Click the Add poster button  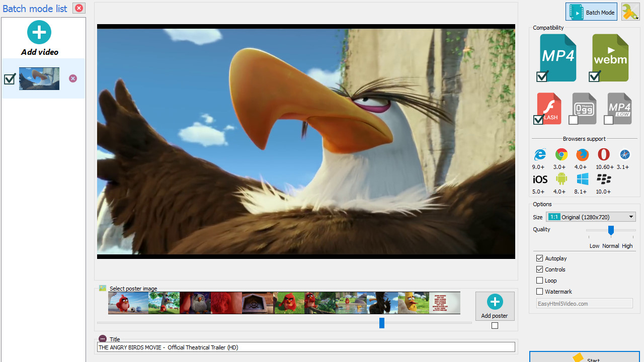click(495, 306)
